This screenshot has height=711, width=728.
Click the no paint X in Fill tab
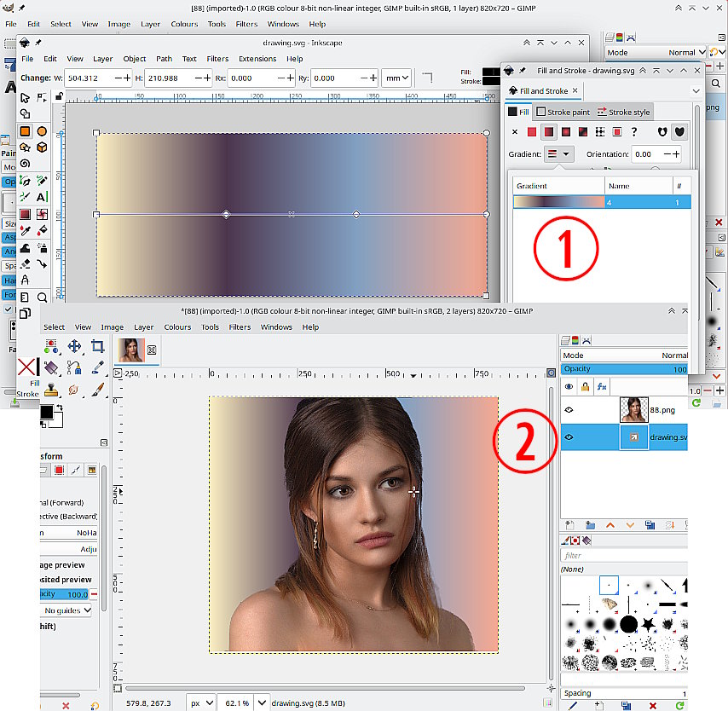pyautogui.click(x=514, y=132)
